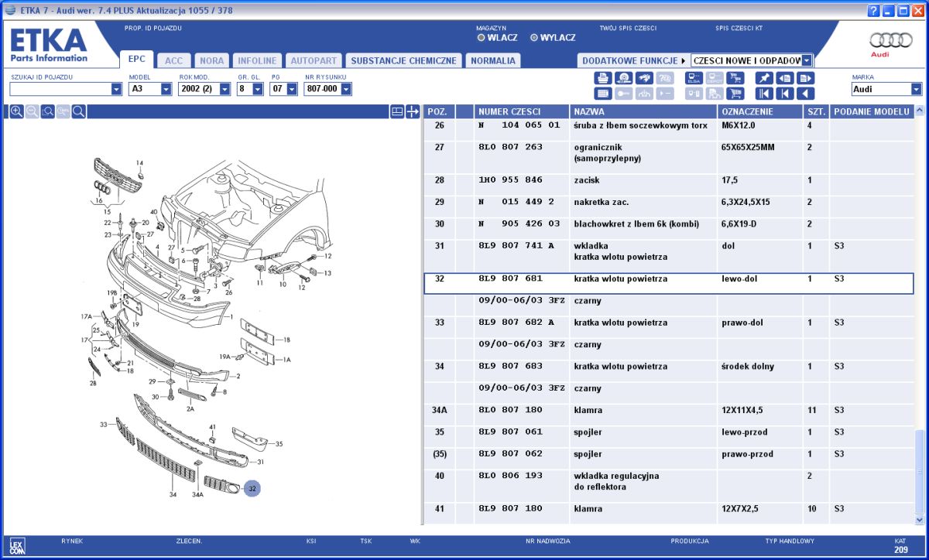Click the double shopping carts icon

[x=735, y=78]
